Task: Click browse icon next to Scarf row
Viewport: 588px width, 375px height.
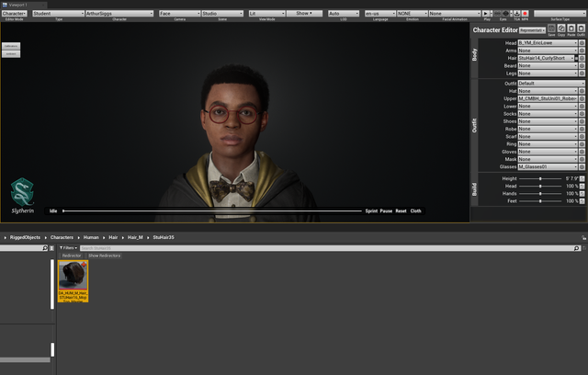Action: click(x=582, y=137)
